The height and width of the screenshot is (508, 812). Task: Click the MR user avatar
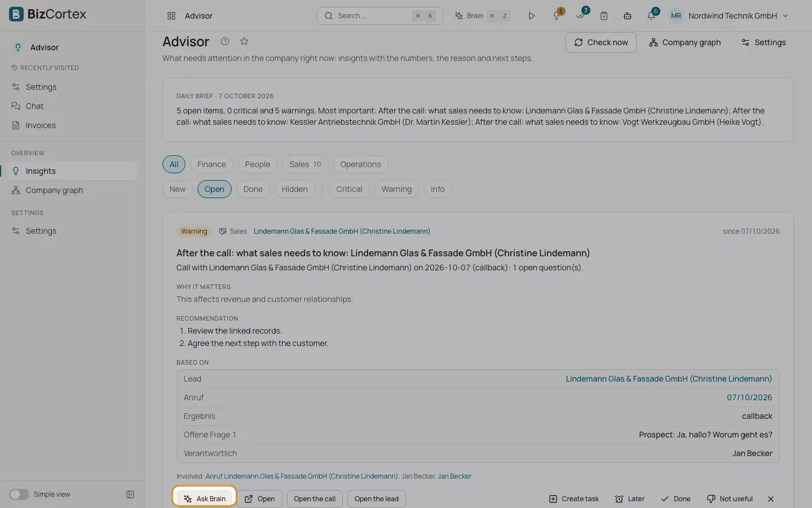(676, 16)
